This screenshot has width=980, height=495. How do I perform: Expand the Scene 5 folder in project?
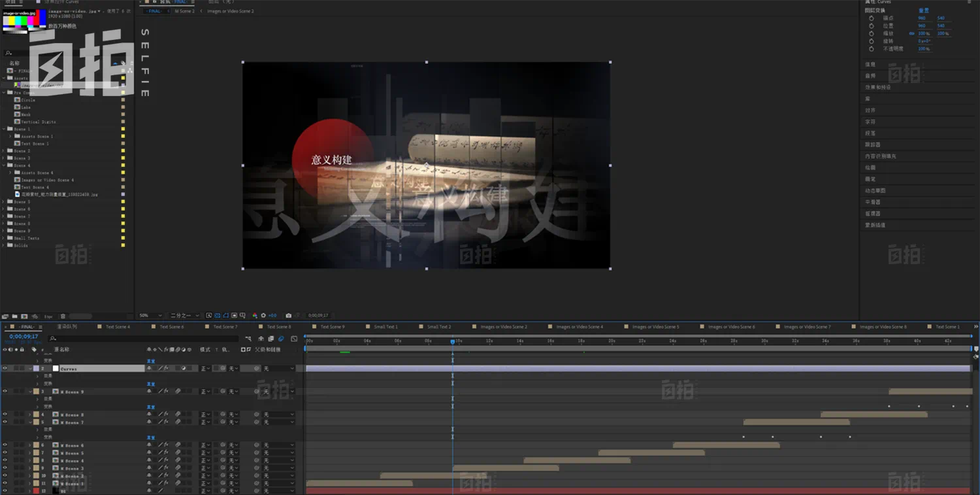point(4,202)
